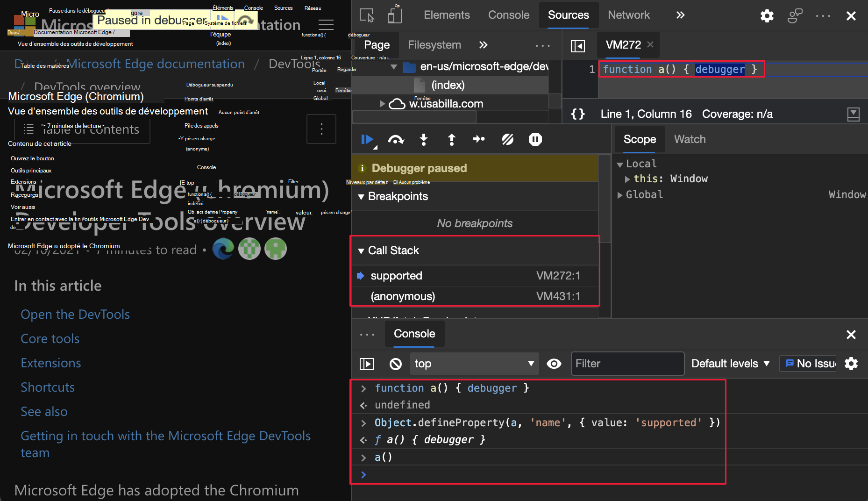
Task: Expand the w.usabilla.com domain
Action: coord(383,104)
